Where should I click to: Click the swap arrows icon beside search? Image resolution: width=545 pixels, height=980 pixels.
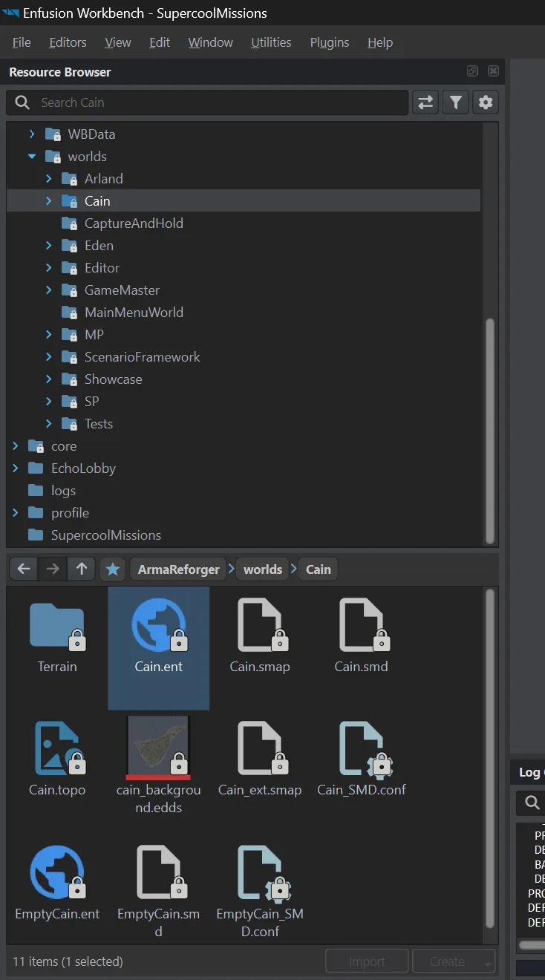point(425,102)
